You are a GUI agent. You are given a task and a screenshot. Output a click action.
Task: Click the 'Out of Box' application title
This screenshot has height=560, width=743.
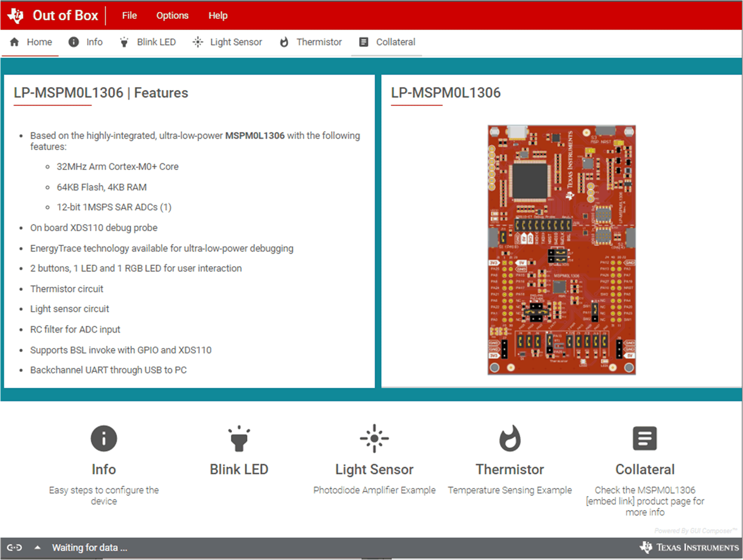66,16
